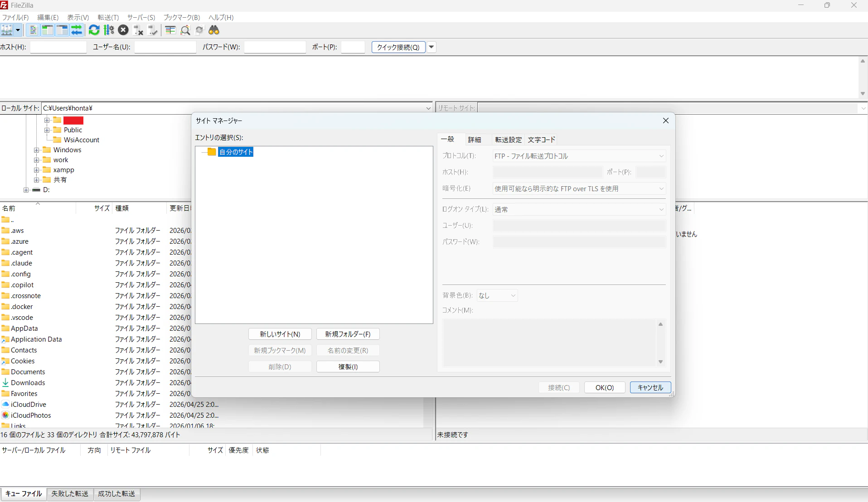This screenshot has height=502, width=868.
Task: Switch to the 文字コード tab
Action: (x=542, y=140)
